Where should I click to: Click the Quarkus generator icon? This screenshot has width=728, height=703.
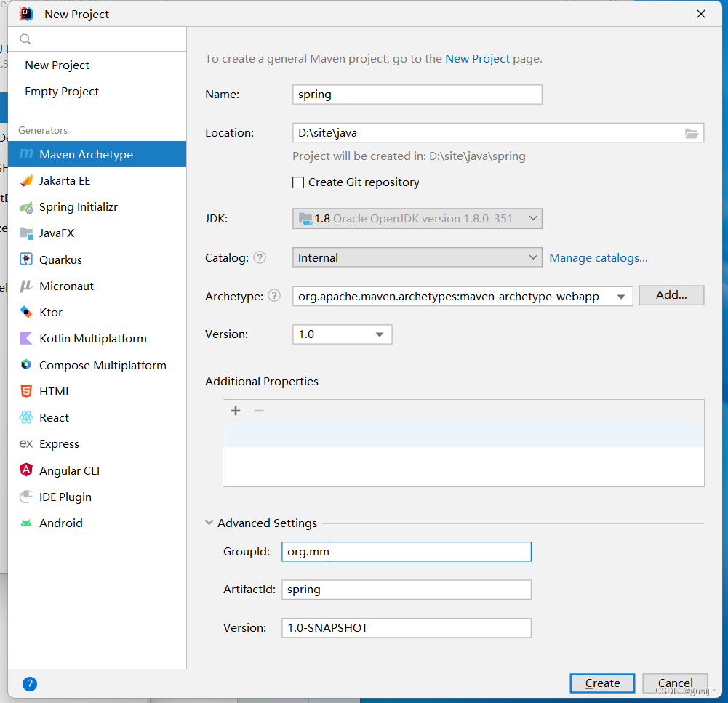pyautogui.click(x=26, y=259)
